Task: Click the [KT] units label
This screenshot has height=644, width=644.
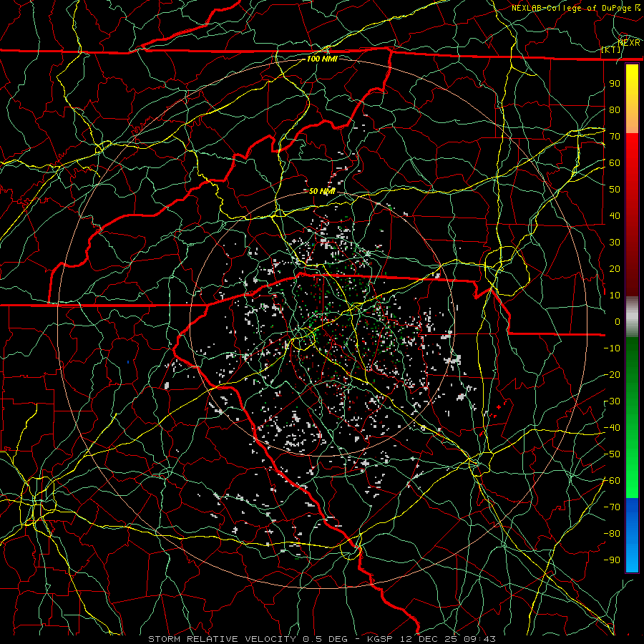Action: coord(611,49)
